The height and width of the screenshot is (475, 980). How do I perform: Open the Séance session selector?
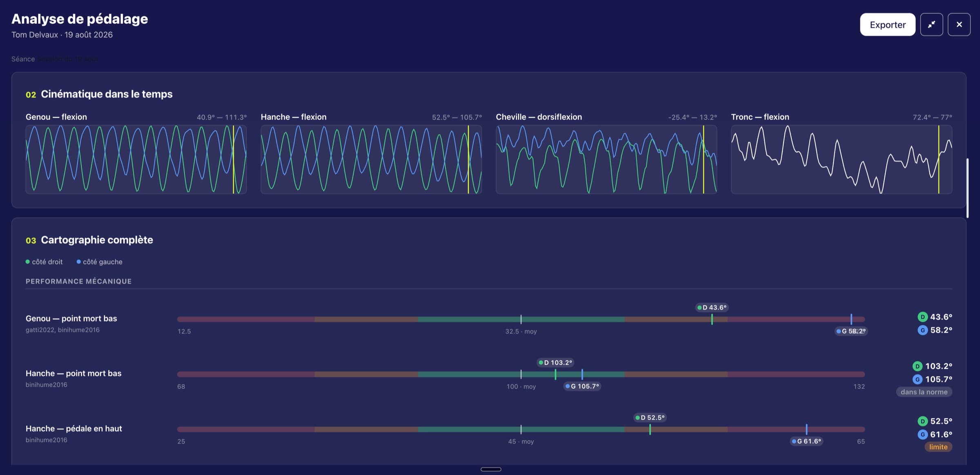68,59
